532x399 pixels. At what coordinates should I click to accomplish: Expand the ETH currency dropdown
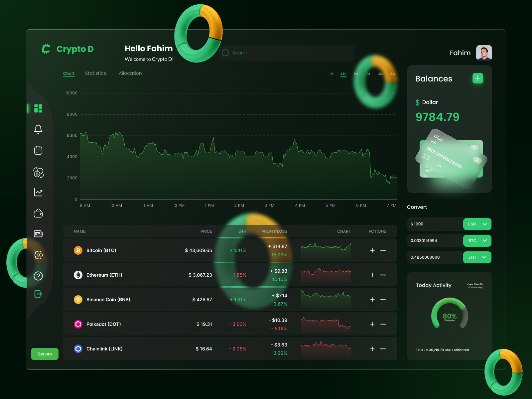477,257
